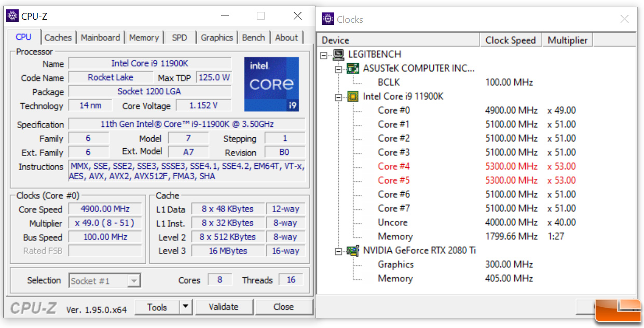Click the CPU-Z title bar app icon

(12, 16)
